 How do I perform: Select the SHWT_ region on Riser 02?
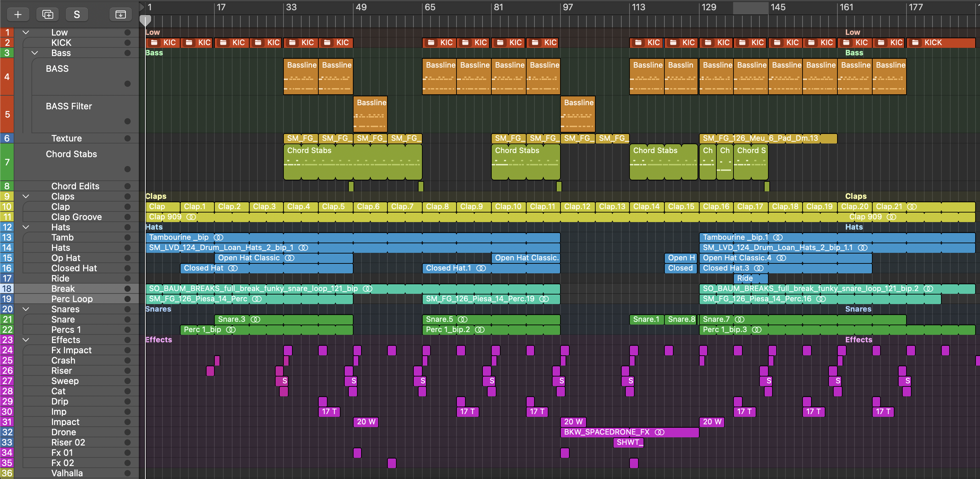coord(628,442)
